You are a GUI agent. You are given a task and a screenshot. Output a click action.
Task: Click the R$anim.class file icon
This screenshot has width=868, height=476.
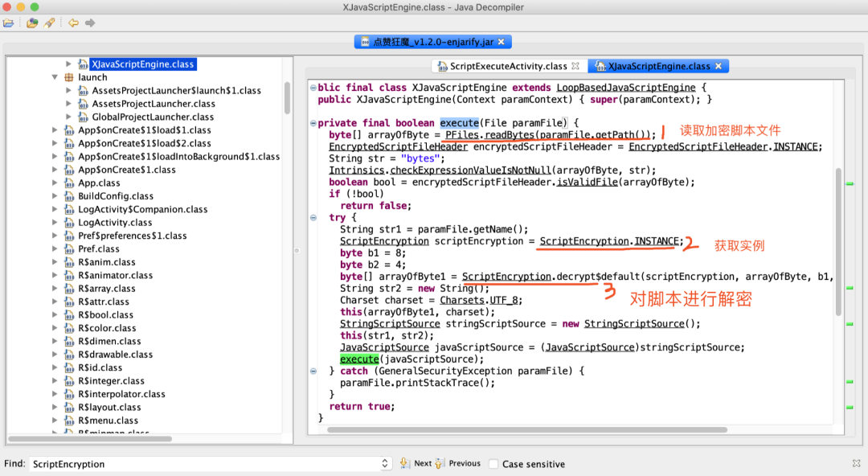click(x=69, y=262)
